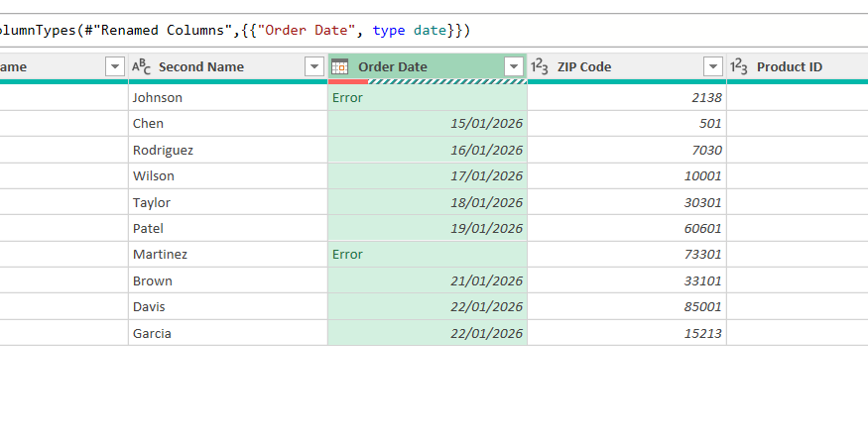This screenshot has height=446, width=868.
Task: Click ZIP Code value 73301
Action: (x=627, y=254)
